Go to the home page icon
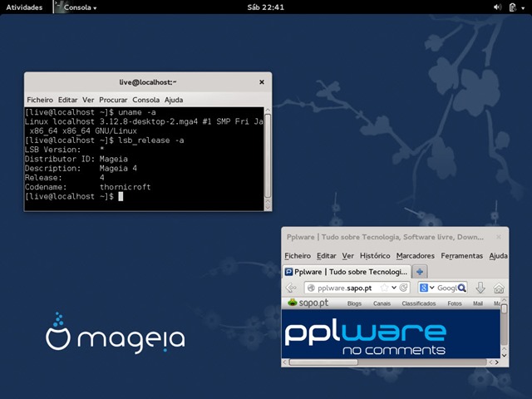The width and height of the screenshot is (532, 399). point(499,288)
